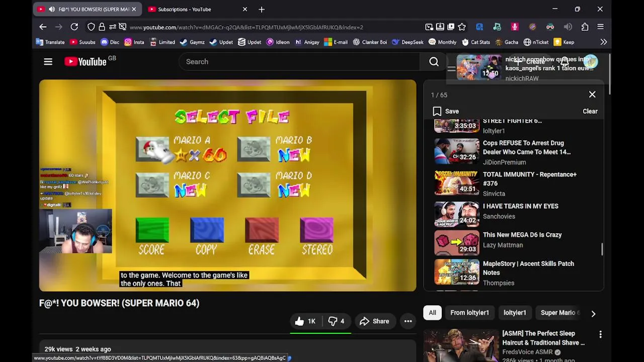
Task: Share the video with the Share button
Action: 374,321
